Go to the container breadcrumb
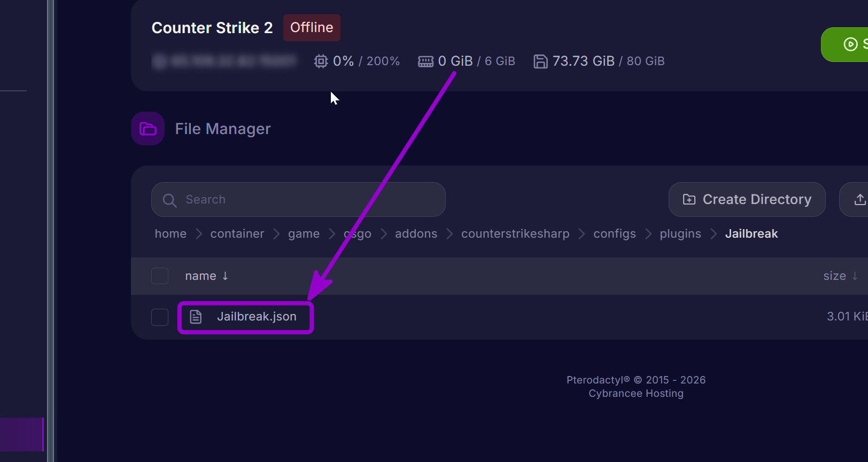868x462 pixels. pos(237,234)
